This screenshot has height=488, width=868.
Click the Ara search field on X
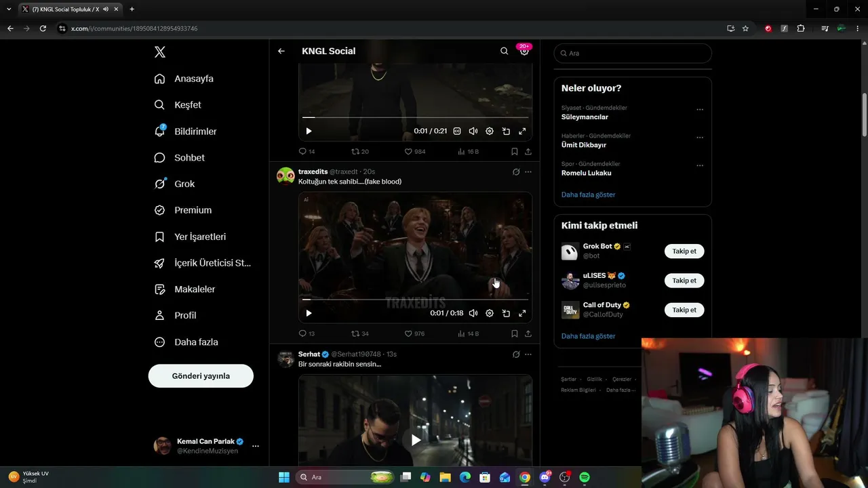click(633, 53)
